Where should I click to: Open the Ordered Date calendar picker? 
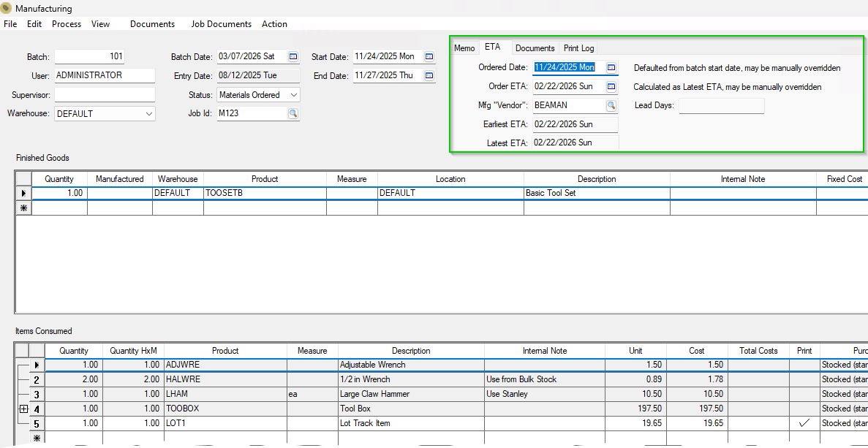(611, 67)
